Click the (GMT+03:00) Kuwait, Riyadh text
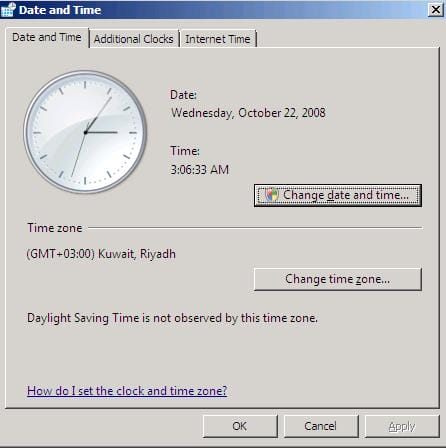The height and width of the screenshot is (448, 446). tap(101, 254)
